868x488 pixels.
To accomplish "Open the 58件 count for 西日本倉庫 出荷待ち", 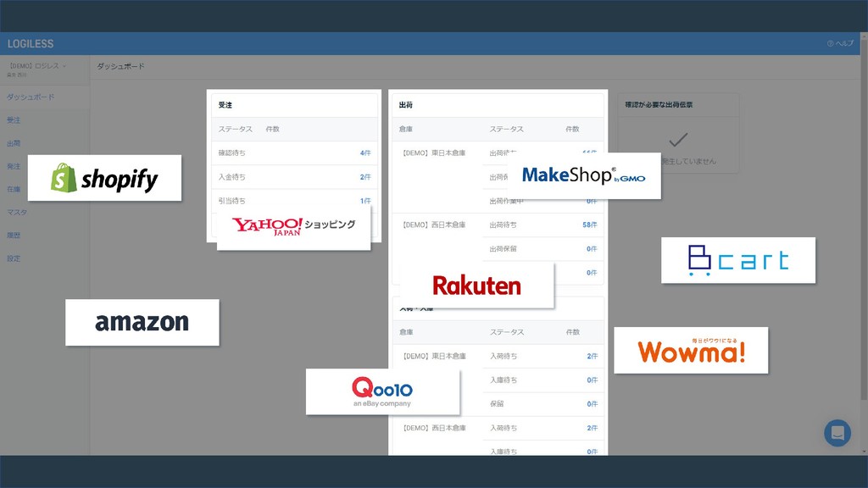I will pyautogui.click(x=590, y=225).
